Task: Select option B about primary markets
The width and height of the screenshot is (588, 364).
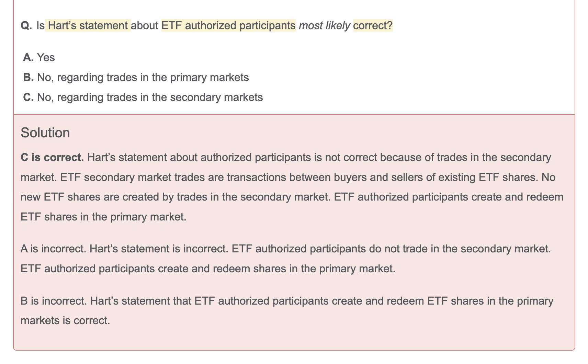Action: click(x=136, y=77)
